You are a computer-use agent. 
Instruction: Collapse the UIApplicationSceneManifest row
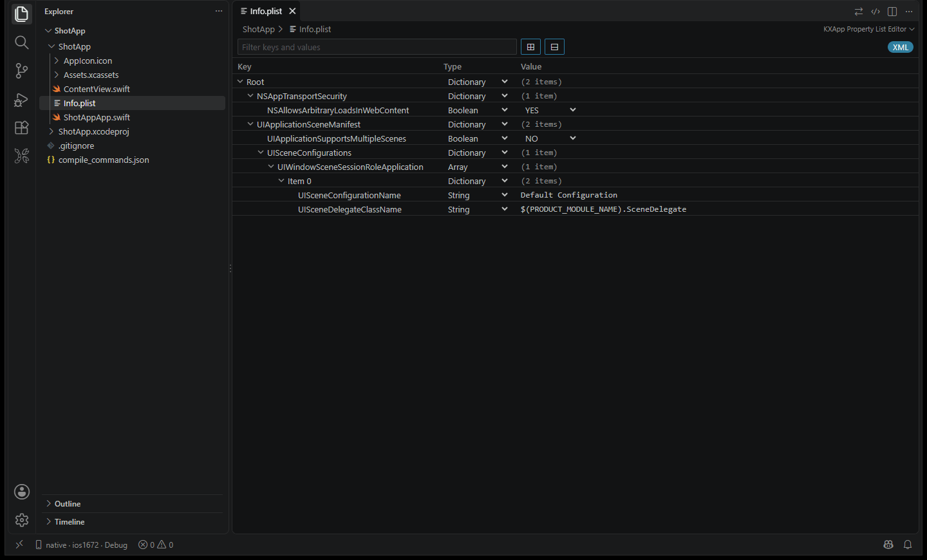[x=250, y=124]
